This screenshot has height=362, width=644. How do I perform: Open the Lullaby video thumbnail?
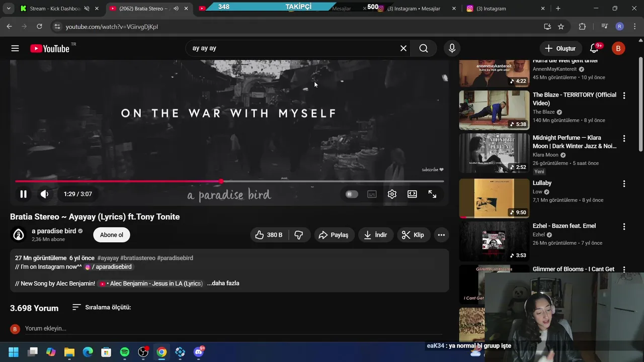pyautogui.click(x=494, y=198)
